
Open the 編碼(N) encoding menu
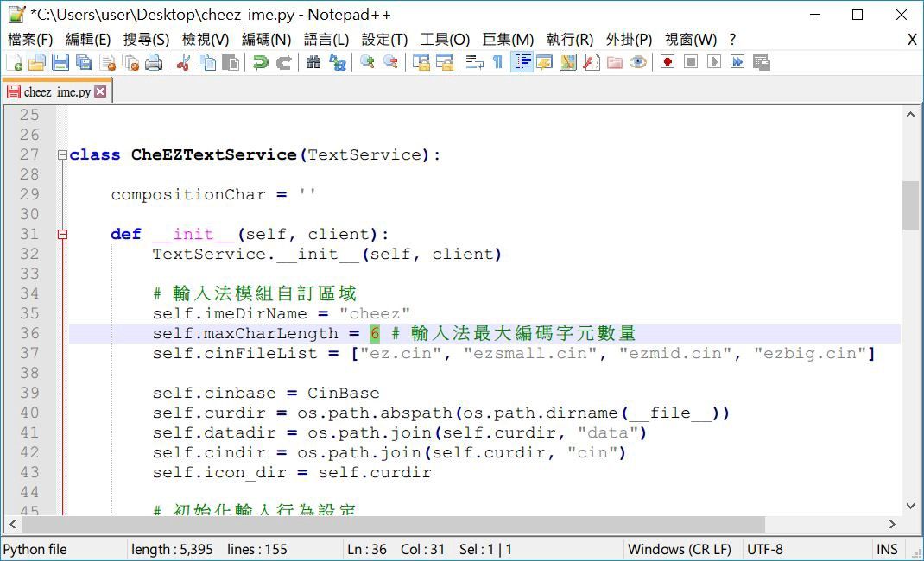(x=266, y=40)
